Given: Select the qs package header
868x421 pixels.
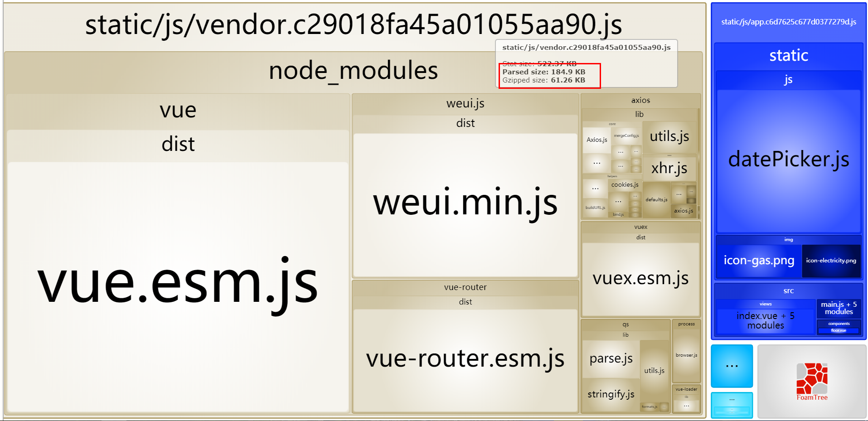Looking at the screenshot, I should click(626, 324).
